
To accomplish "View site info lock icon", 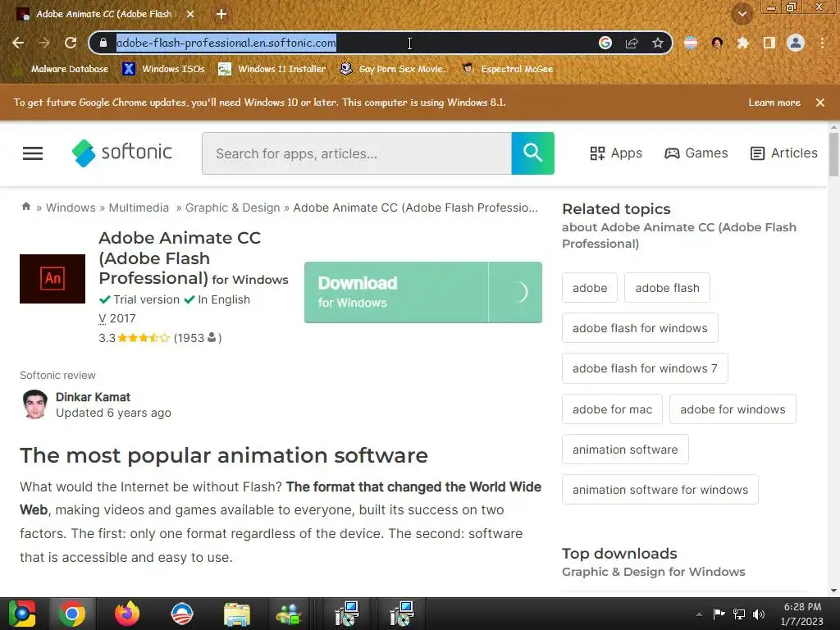I will tap(103, 43).
